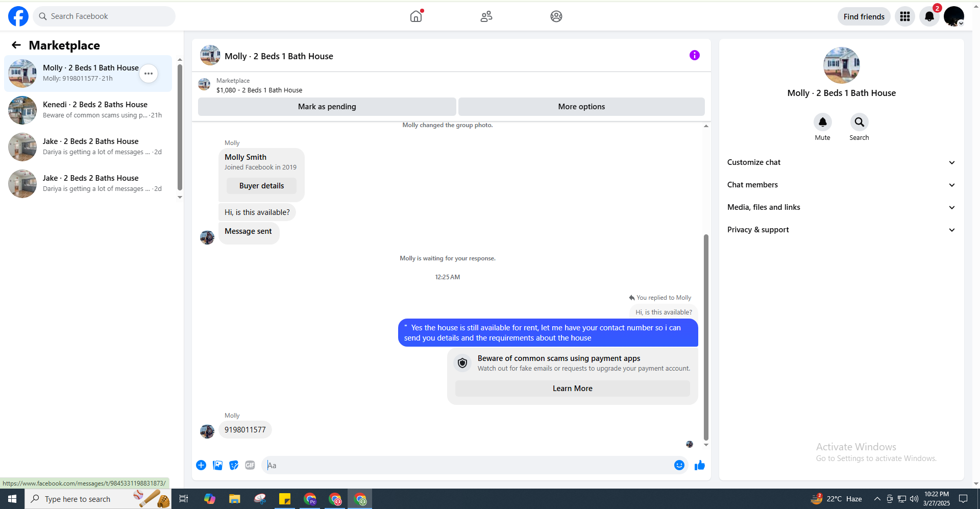Open the Friends icon in the top nav

[486, 16]
